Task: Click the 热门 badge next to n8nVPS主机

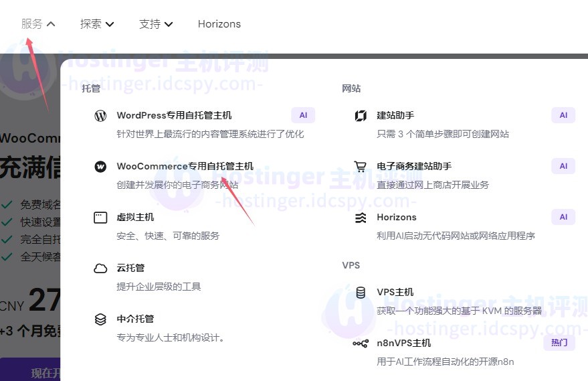Action: [559, 343]
